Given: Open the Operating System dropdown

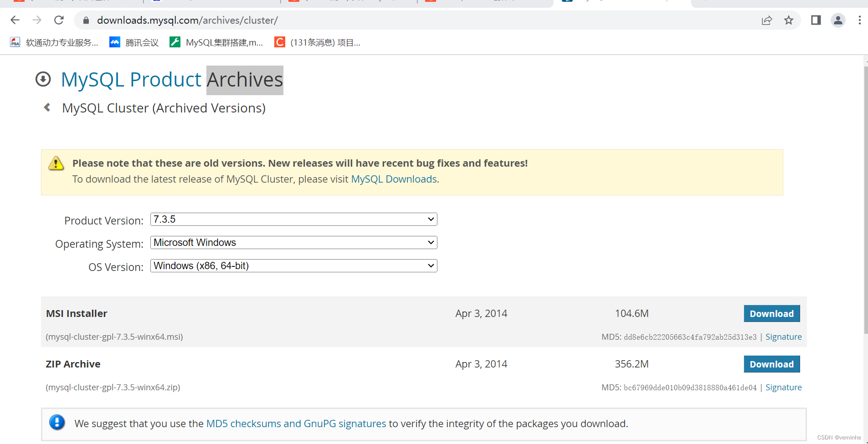Looking at the screenshot, I should coord(294,243).
